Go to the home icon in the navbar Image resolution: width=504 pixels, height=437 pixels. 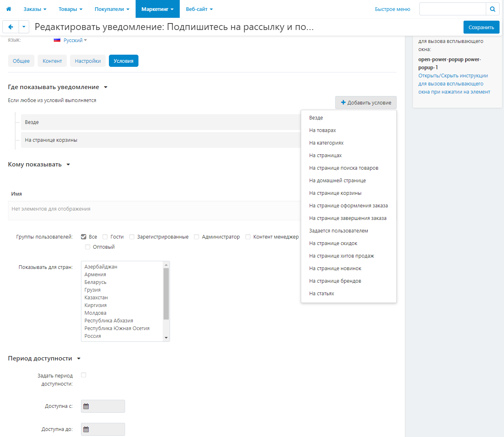click(x=9, y=9)
